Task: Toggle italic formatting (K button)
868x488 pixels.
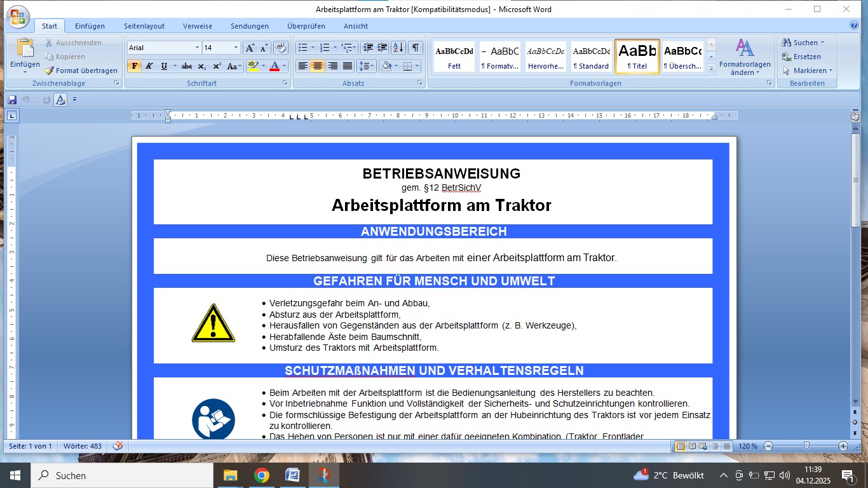Action: point(149,66)
